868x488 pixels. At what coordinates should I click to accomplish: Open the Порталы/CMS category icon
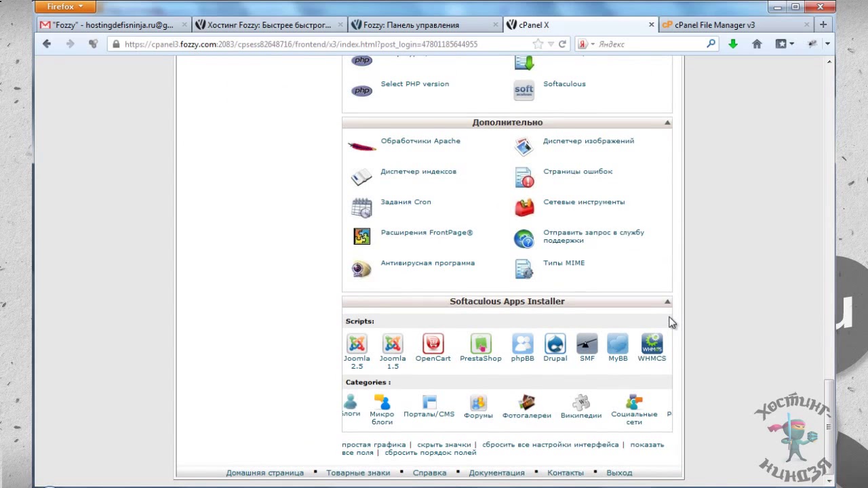click(429, 403)
